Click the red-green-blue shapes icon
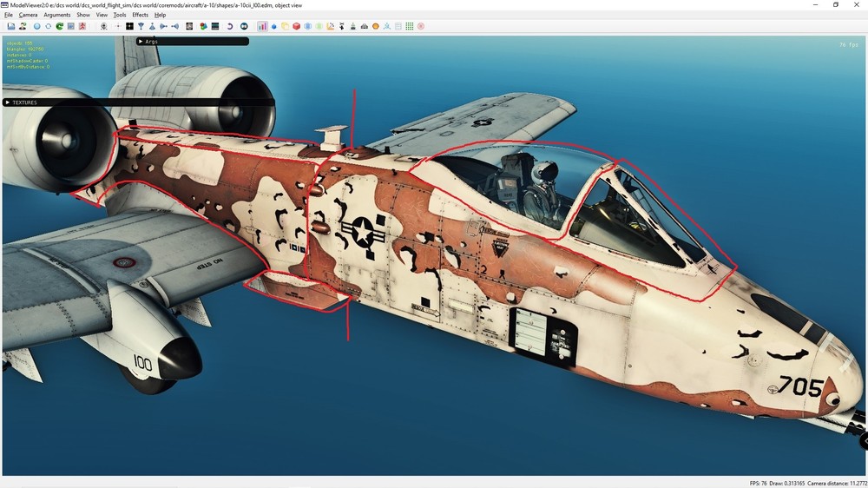868x488 pixels. (x=204, y=26)
